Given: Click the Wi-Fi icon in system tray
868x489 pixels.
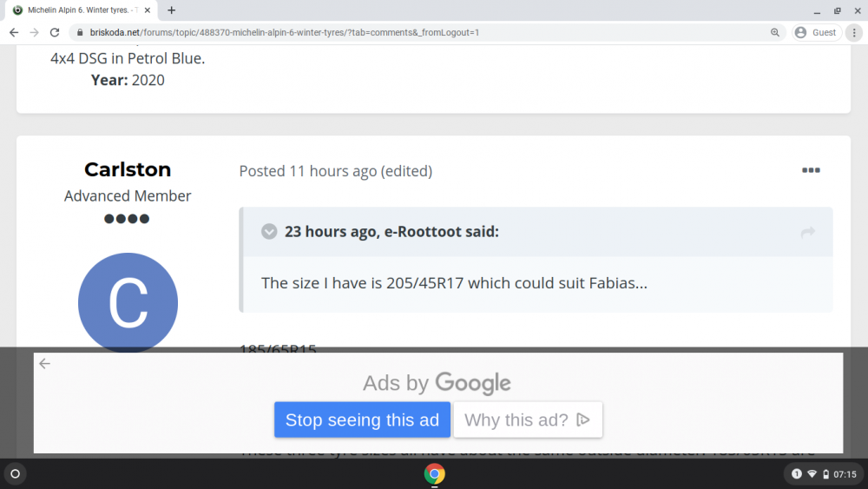Looking at the screenshot, I should (812, 474).
